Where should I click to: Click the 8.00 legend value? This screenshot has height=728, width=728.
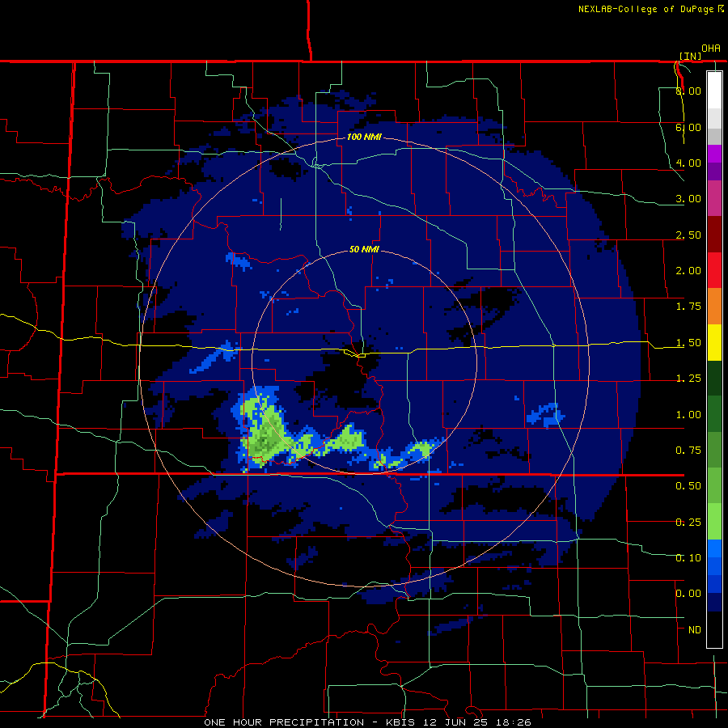click(688, 91)
